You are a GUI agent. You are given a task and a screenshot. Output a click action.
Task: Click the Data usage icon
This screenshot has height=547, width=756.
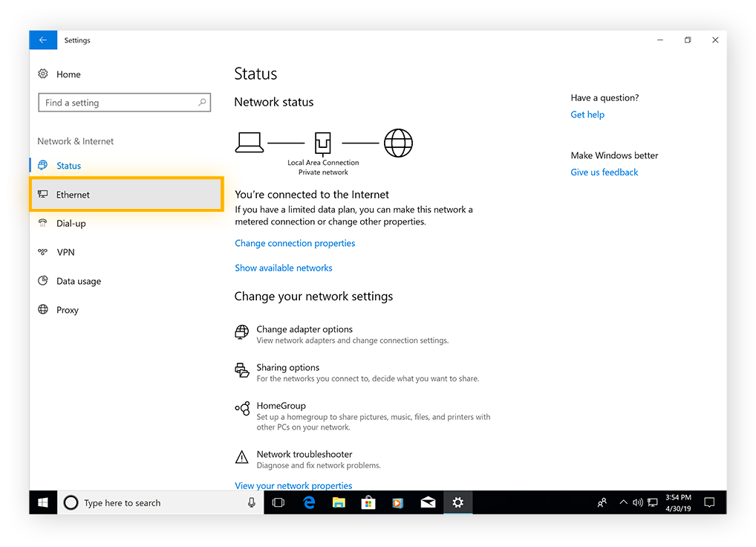[x=43, y=281]
